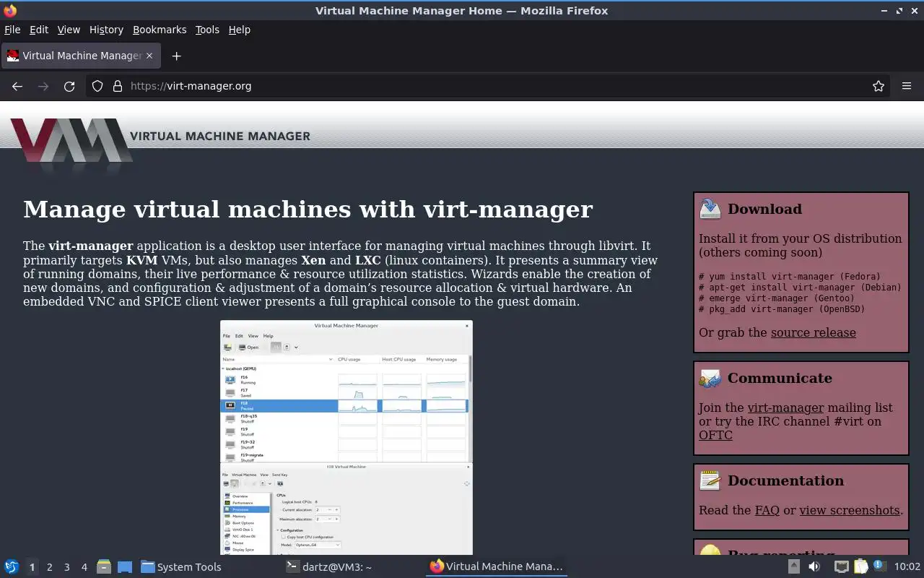Image resolution: width=924 pixels, height=578 pixels.
Task: Click the pkg_add virt-manager line
Action: coord(782,309)
